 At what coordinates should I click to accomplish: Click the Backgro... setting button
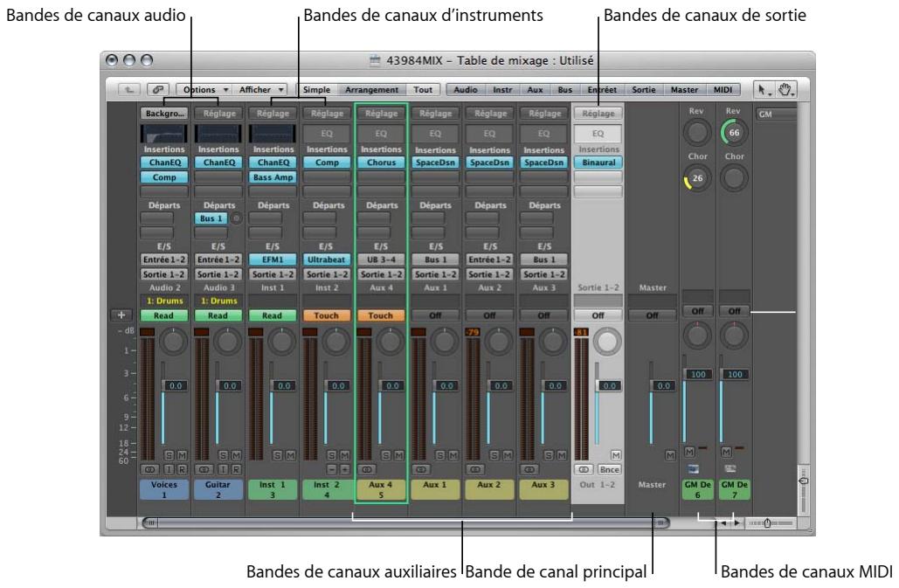coord(164,114)
